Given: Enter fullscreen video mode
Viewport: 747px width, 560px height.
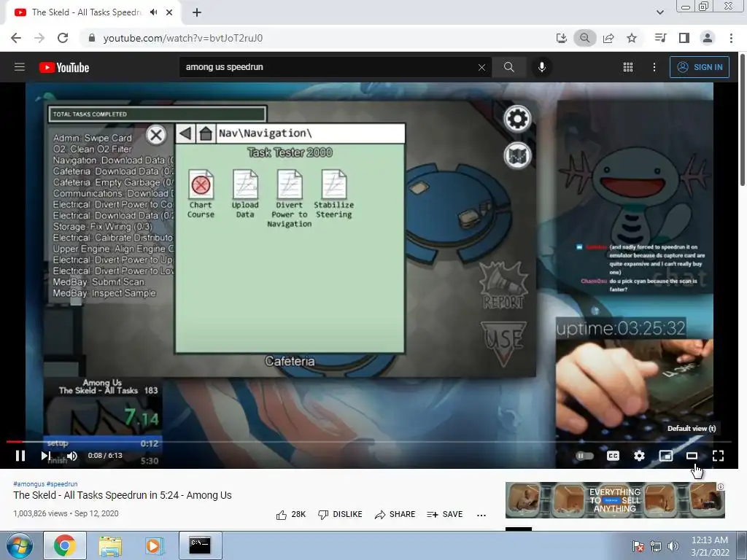Looking at the screenshot, I should (x=718, y=456).
